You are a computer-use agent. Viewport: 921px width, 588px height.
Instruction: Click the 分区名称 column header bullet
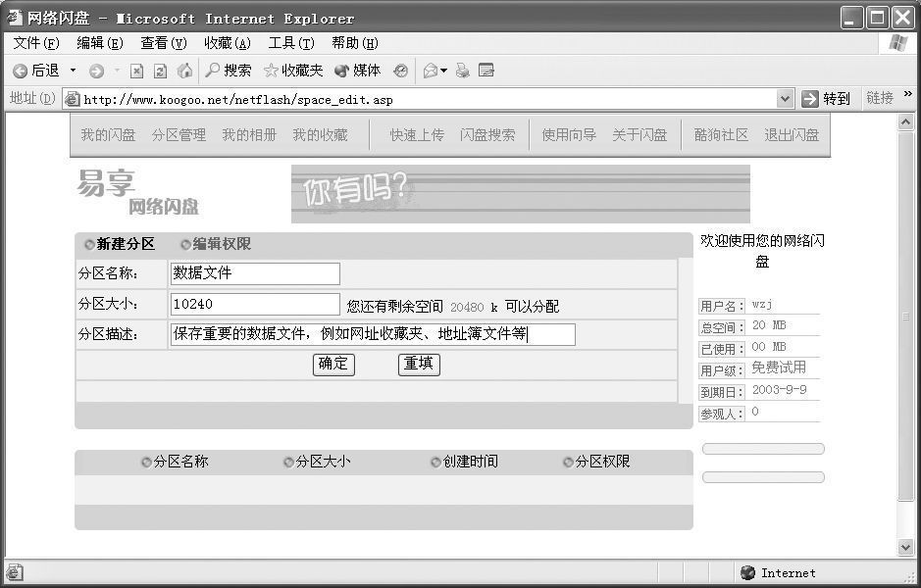(x=147, y=462)
